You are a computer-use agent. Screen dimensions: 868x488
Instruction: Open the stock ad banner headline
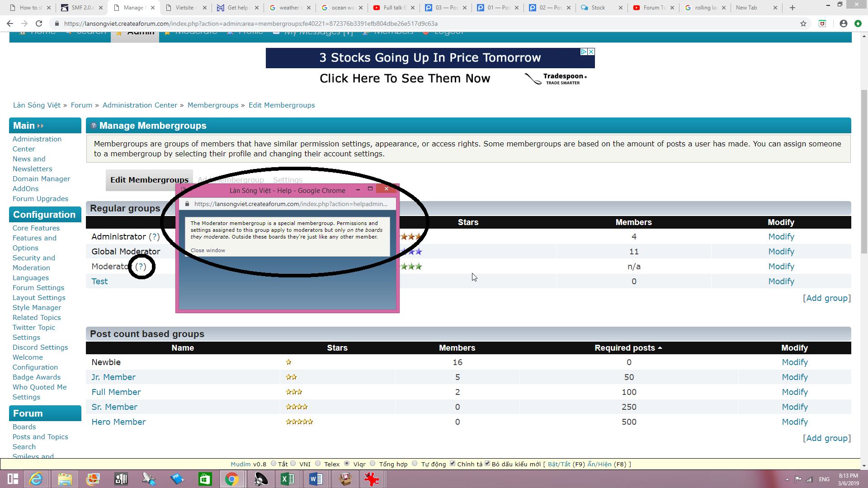430,58
